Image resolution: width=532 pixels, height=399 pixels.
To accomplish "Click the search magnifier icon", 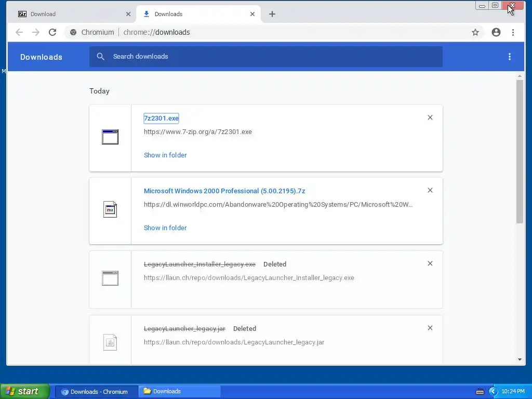I will 100,56.
